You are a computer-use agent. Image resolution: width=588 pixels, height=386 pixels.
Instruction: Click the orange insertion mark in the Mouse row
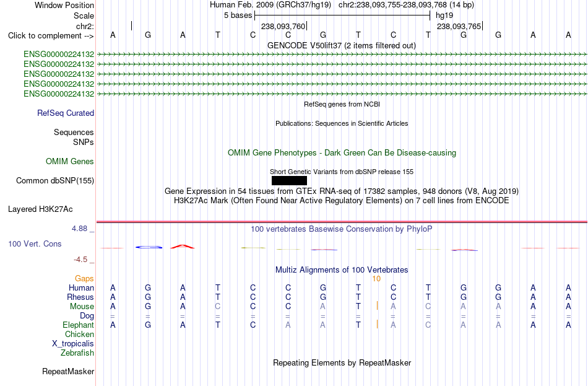pos(378,305)
